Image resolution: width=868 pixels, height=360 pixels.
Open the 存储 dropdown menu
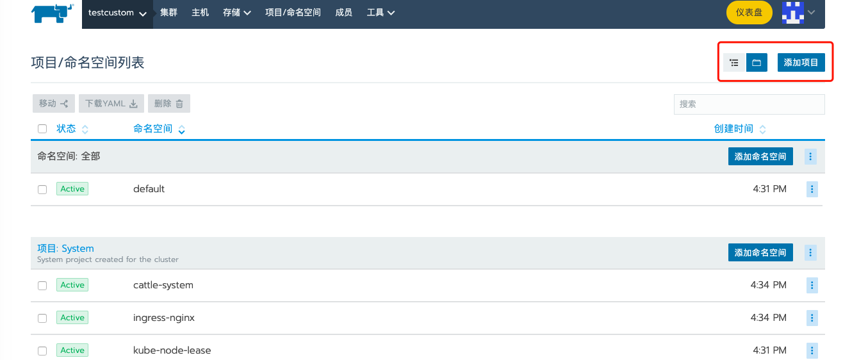tap(236, 12)
